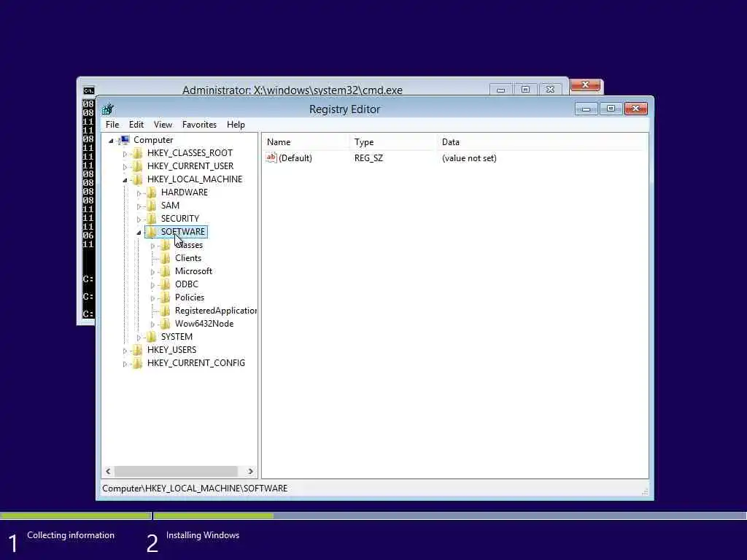The image size is (747, 560).
Task: Click the RegisteredApplications folder icon
Action: (x=166, y=311)
